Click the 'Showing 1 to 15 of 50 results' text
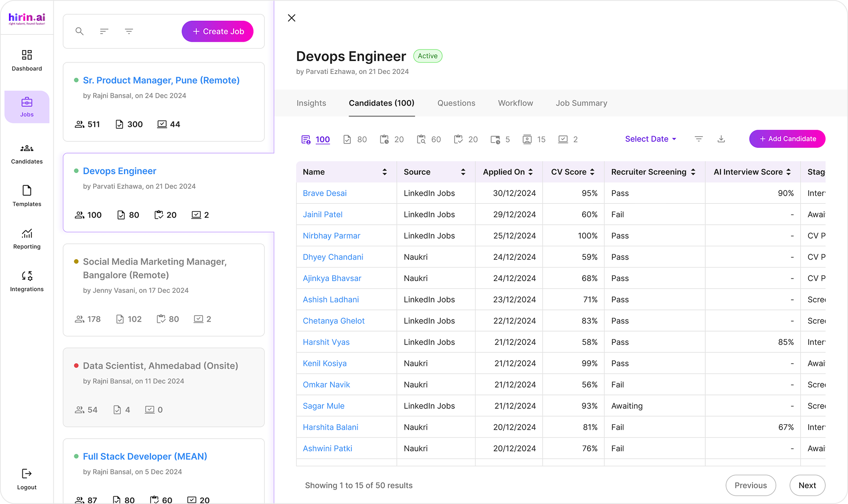This screenshot has height=504, width=848. 359,486
